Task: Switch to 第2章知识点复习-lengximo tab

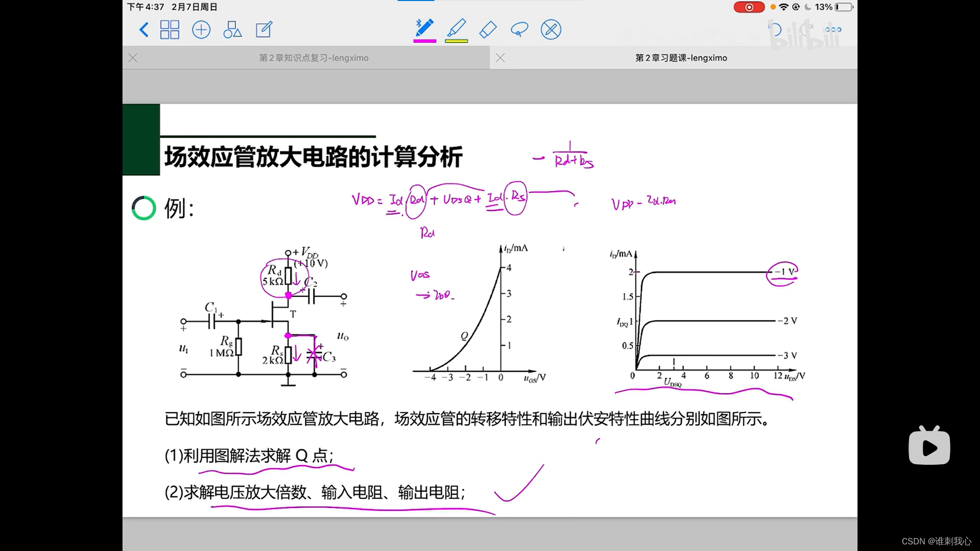Action: coord(313,58)
